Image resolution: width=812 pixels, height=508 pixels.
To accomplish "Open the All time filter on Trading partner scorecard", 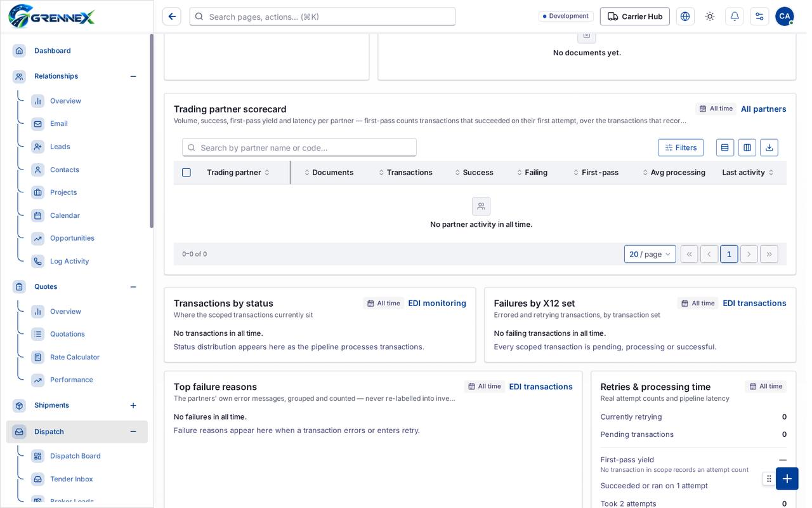I will (716, 109).
